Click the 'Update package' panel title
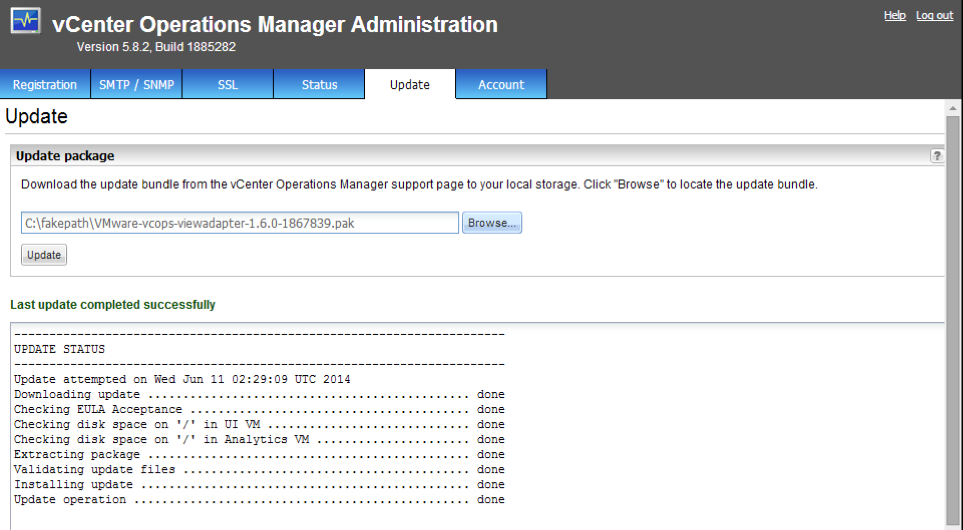Viewport: 963px width, 530px height. click(x=65, y=156)
